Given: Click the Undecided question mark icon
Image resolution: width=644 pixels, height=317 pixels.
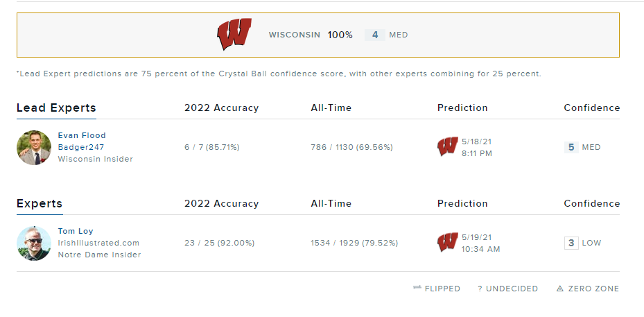Looking at the screenshot, I should point(480,289).
